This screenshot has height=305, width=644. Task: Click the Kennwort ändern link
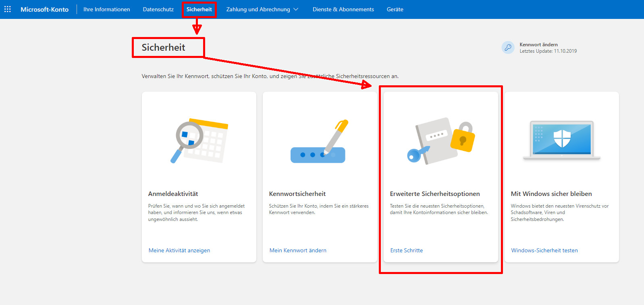tap(538, 45)
